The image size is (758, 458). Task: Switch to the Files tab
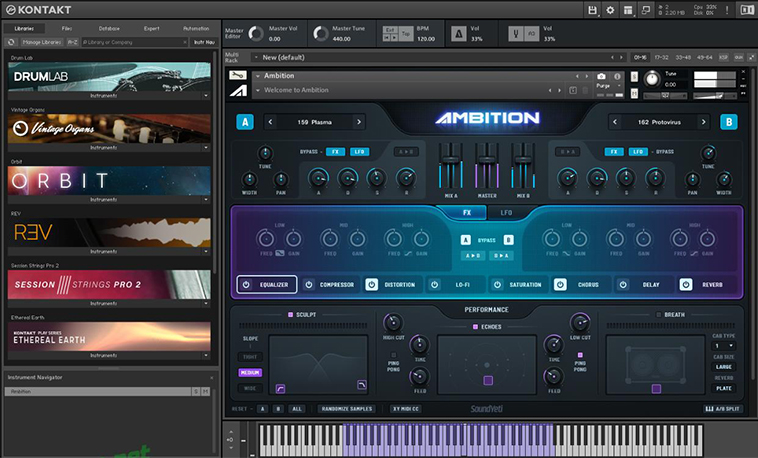(67, 29)
